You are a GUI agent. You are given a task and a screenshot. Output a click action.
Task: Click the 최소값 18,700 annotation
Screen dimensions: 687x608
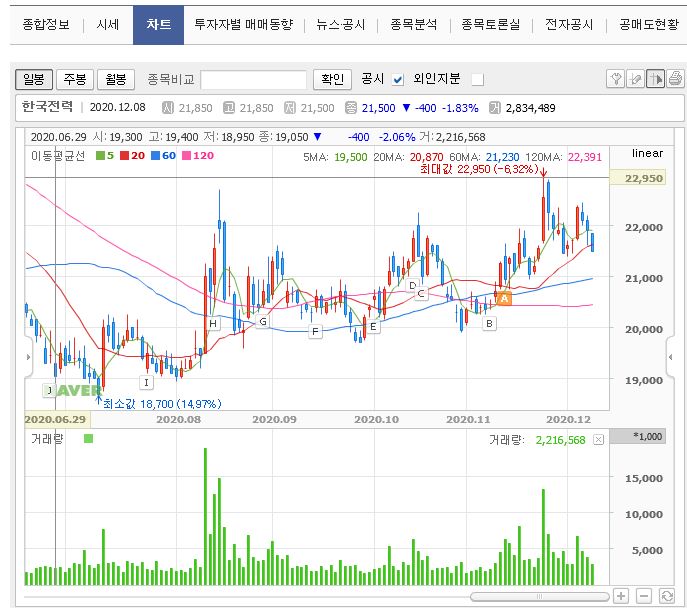pos(162,404)
